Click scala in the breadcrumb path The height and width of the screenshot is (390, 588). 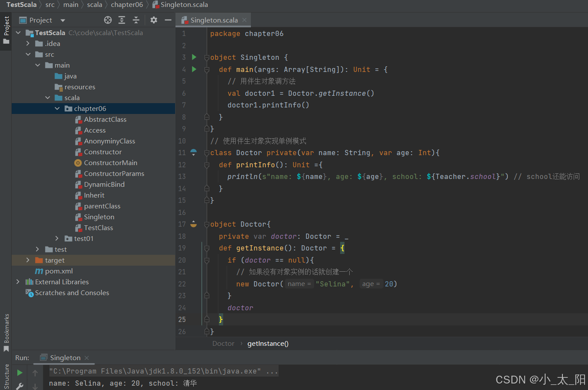pos(94,5)
